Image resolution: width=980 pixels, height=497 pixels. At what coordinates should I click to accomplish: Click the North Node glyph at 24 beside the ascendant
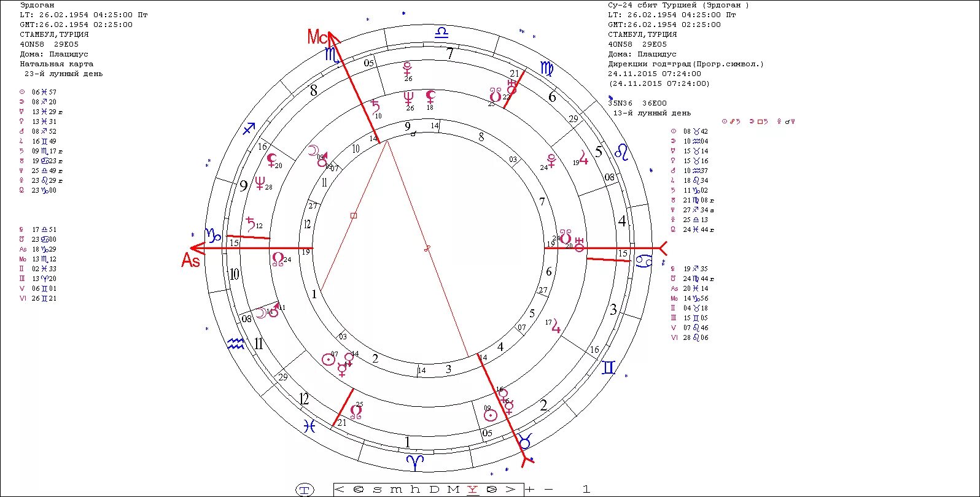pyautogui.click(x=278, y=260)
